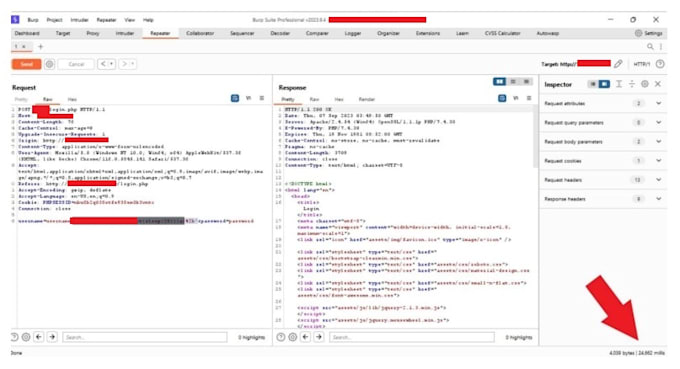Add a new Repeater tab
The height and width of the screenshot is (369, 680).
40,46
